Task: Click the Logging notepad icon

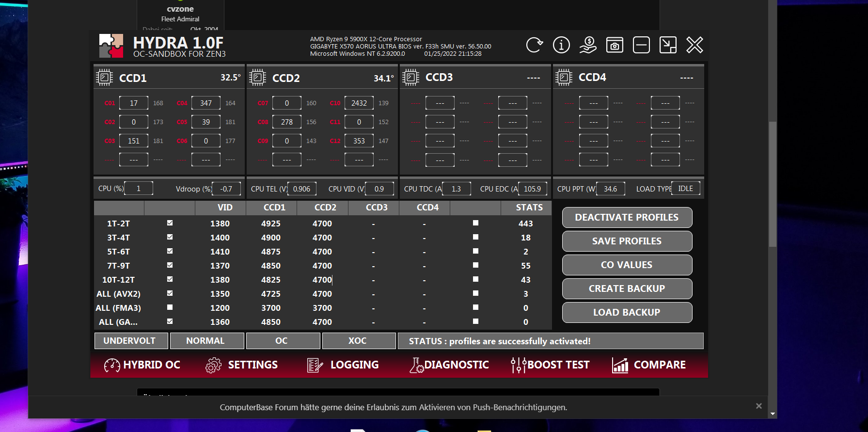Action: [315, 365]
